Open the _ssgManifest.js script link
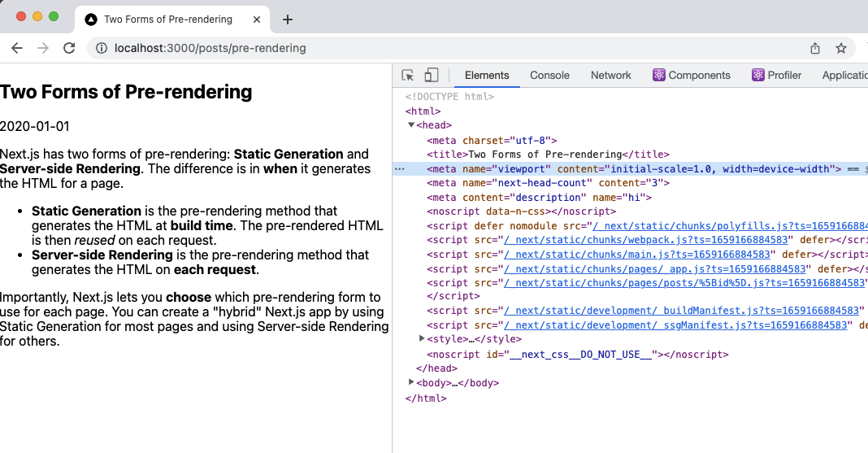This screenshot has height=453, width=868. [x=675, y=325]
